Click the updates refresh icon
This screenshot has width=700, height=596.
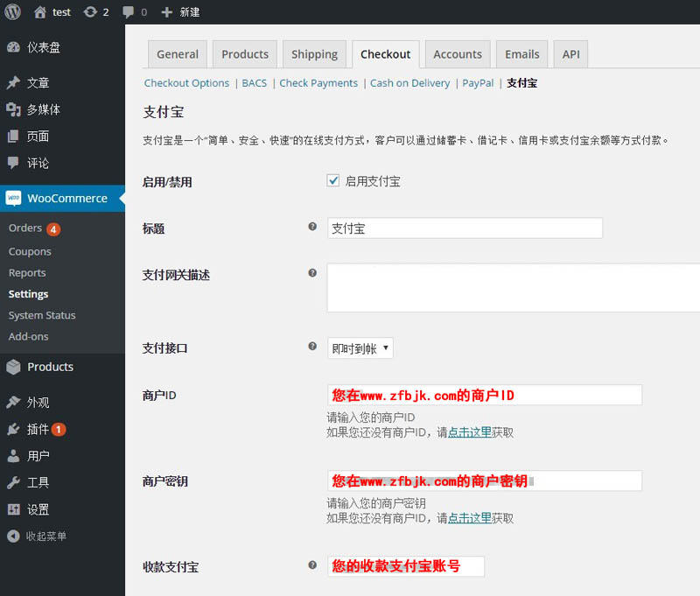(90, 12)
